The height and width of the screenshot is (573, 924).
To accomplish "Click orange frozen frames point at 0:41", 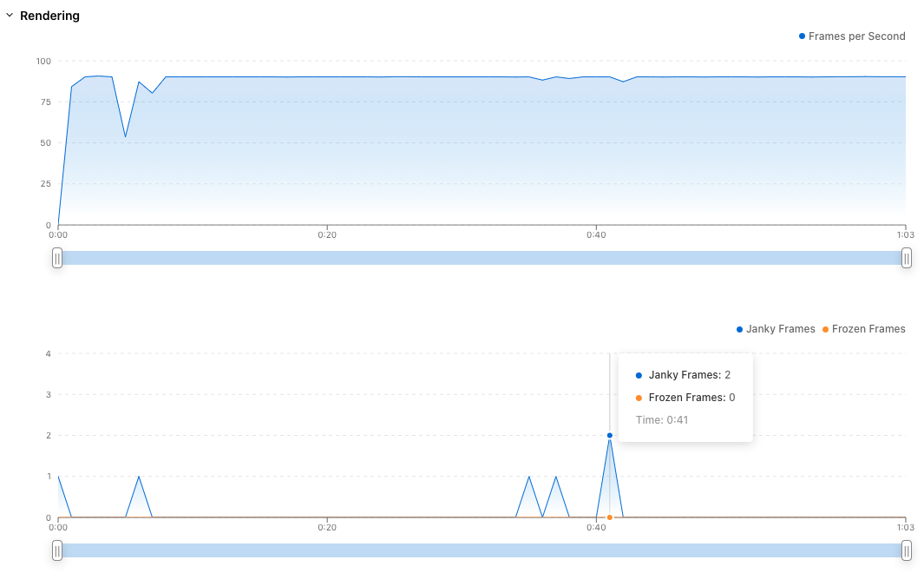I will coord(610,517).
